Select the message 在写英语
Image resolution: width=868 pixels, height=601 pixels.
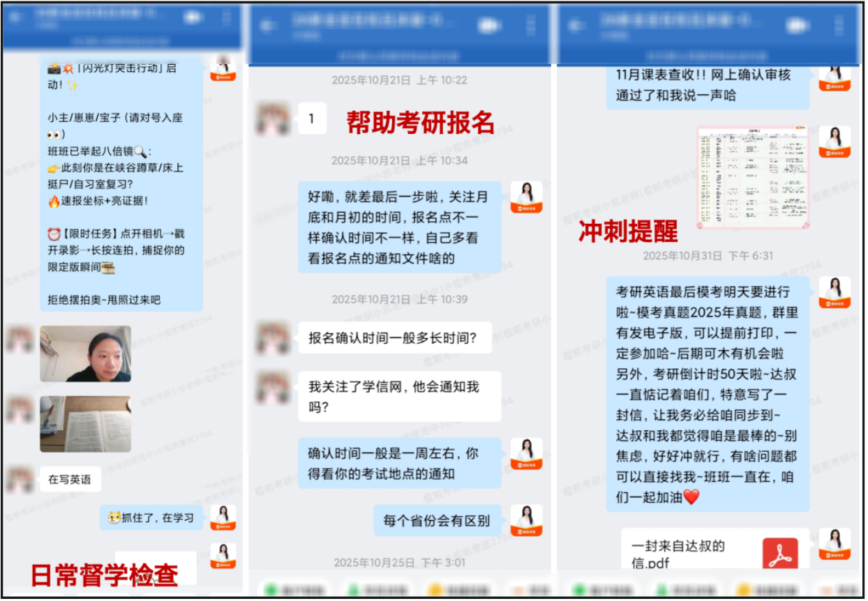point(70,480)
